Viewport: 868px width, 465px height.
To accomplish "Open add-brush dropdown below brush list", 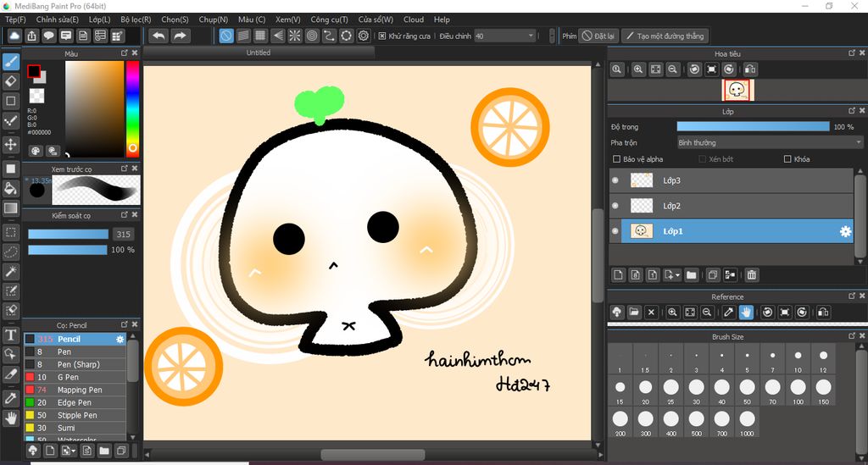I will coord(69,451).
